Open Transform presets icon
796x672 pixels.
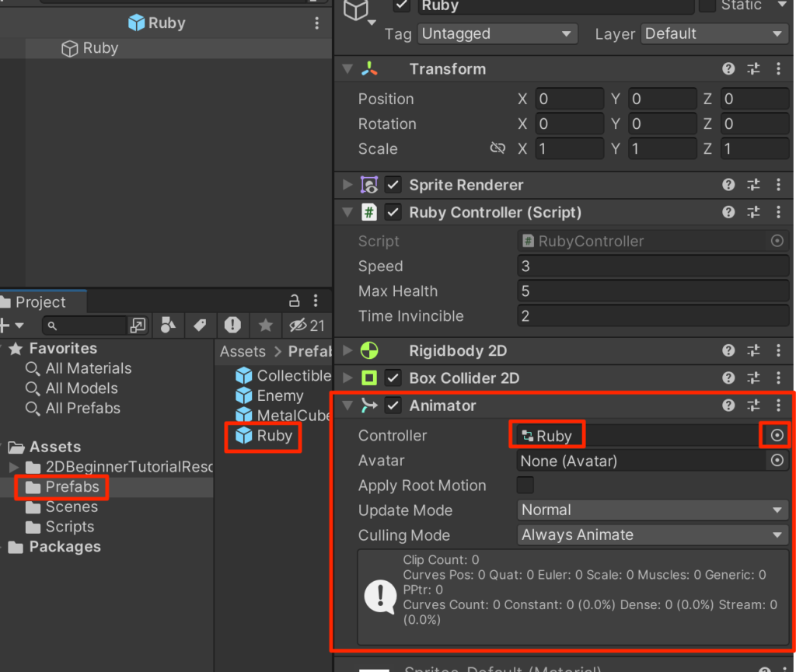click(753, 69)
